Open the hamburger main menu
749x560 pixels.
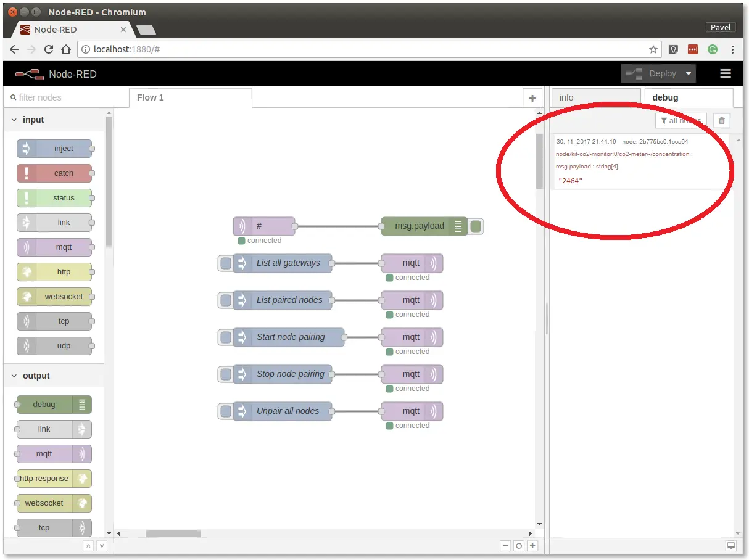tap(726, 73)
